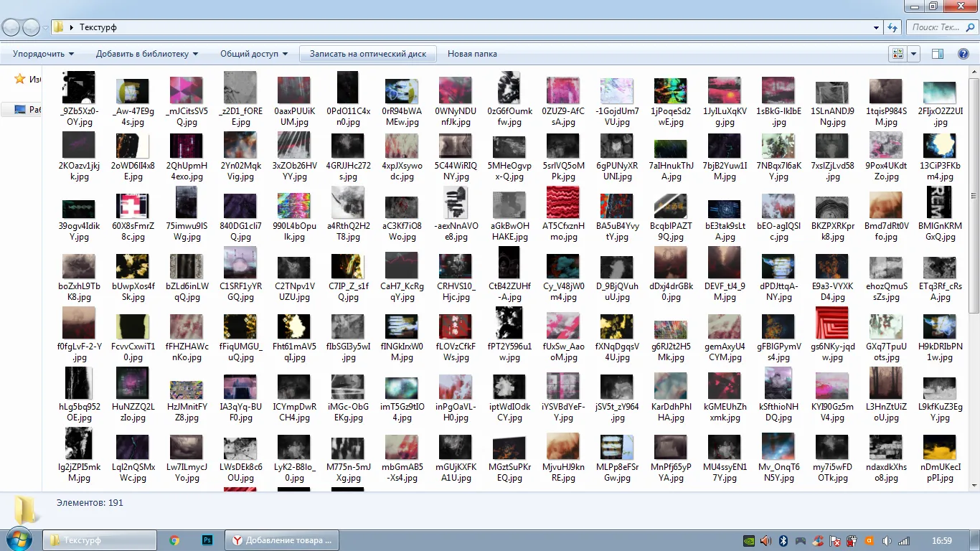Screen dimensions: 980x551
Task: Open recent pages dropdown near Back button
Action: pyautogui.click(x=46, y=27)
